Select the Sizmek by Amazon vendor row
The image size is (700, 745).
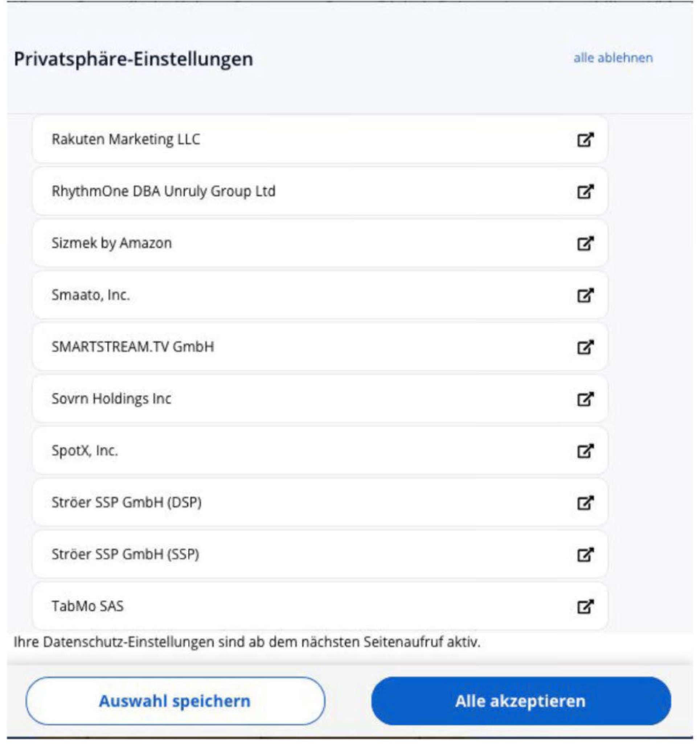[112, 243]
